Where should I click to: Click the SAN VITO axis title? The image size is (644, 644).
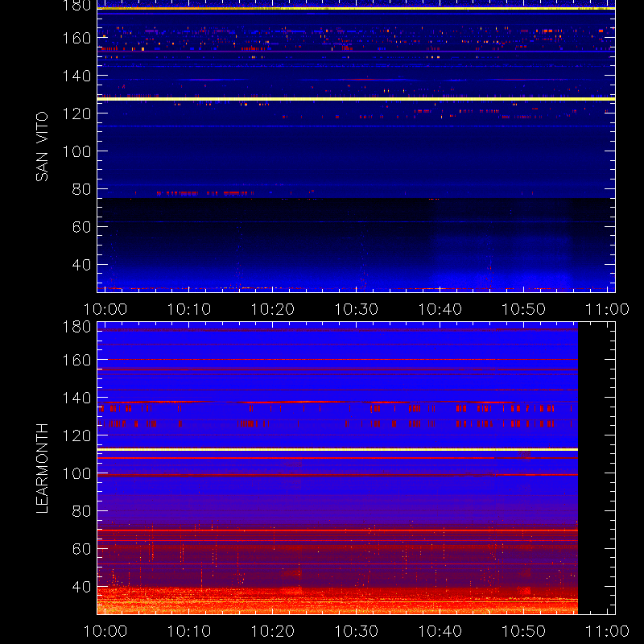click(x=42, y=147)
